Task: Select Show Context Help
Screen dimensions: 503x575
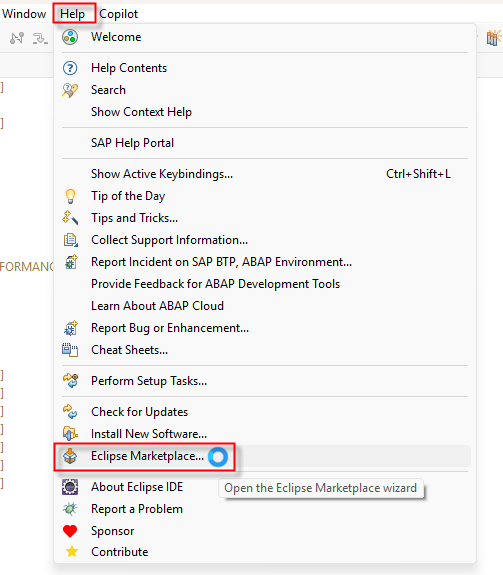Action: pyautogui.click(x=265, y=112)
